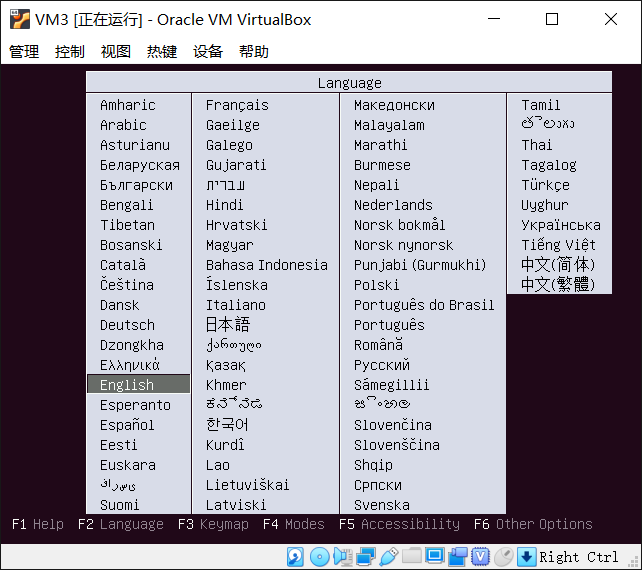Click the VirtualBox app icon in title bar
The height and width of the screenshot is (570, 642).
point(20,19)
